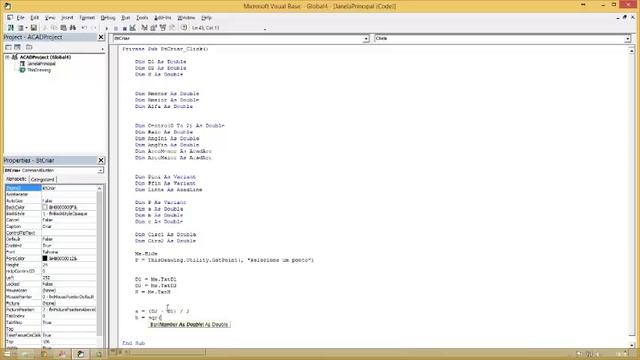Click the Font property value Tahoma
Viewport: 640px width, 360px height.
pyautogui.click(x=69, y=252)
